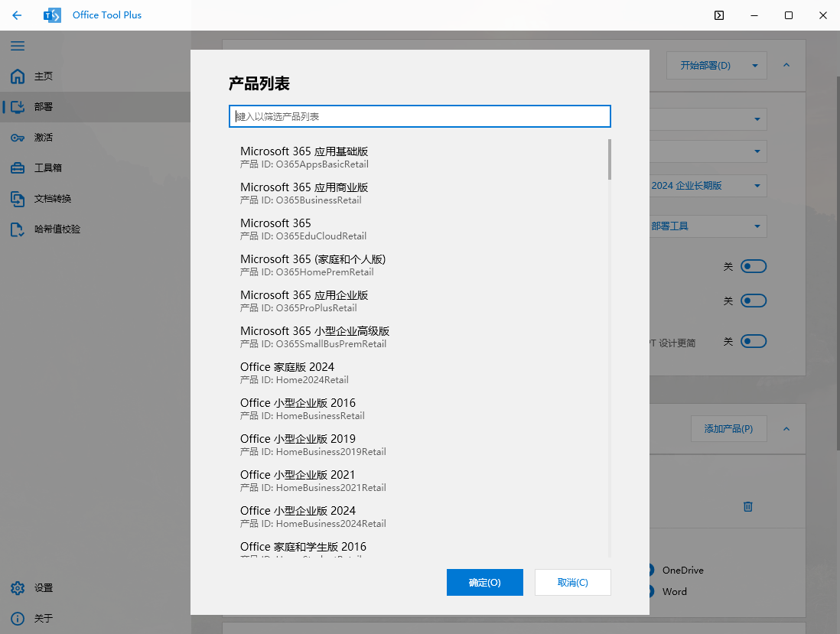This screenshot has width=840, height=634.
Task: Open 设置 settings page
Action: coord(43,588)
